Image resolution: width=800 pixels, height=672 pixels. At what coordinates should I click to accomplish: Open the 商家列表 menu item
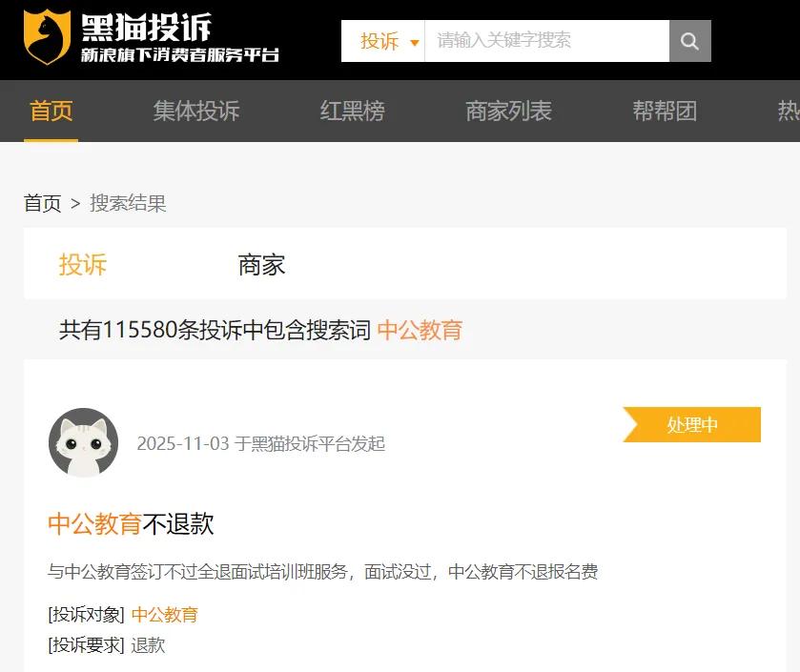(508, 111)
